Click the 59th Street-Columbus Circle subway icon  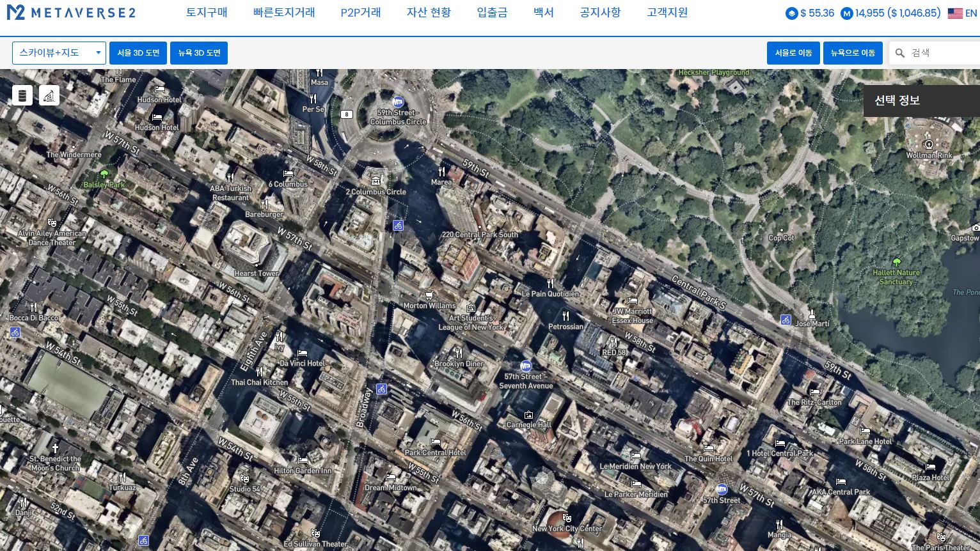coord(398,102)
